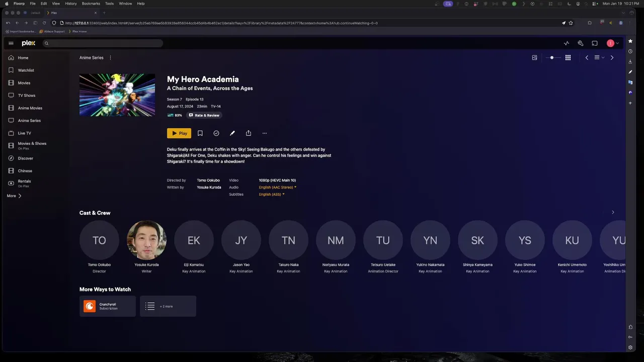Screen dimensions: 644x362
Task: Click writer Yosuke Kuroda link in details
Action: [x=209, y=187]
